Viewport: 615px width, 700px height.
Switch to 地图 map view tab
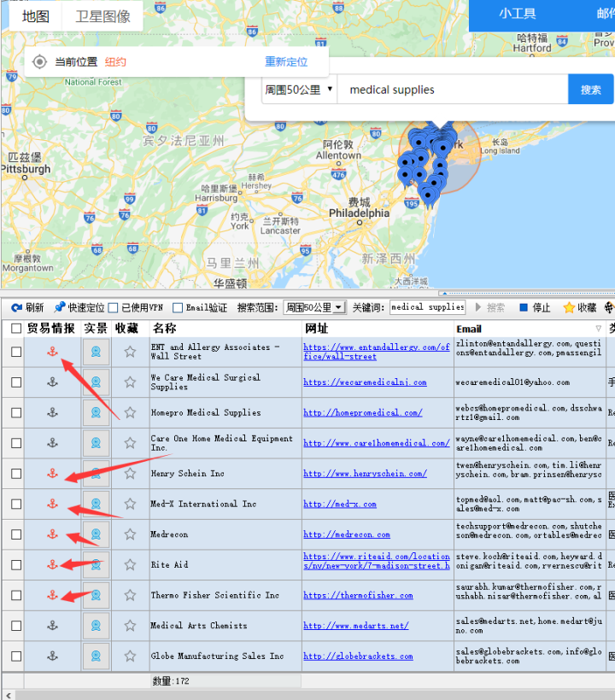[36, 16]
